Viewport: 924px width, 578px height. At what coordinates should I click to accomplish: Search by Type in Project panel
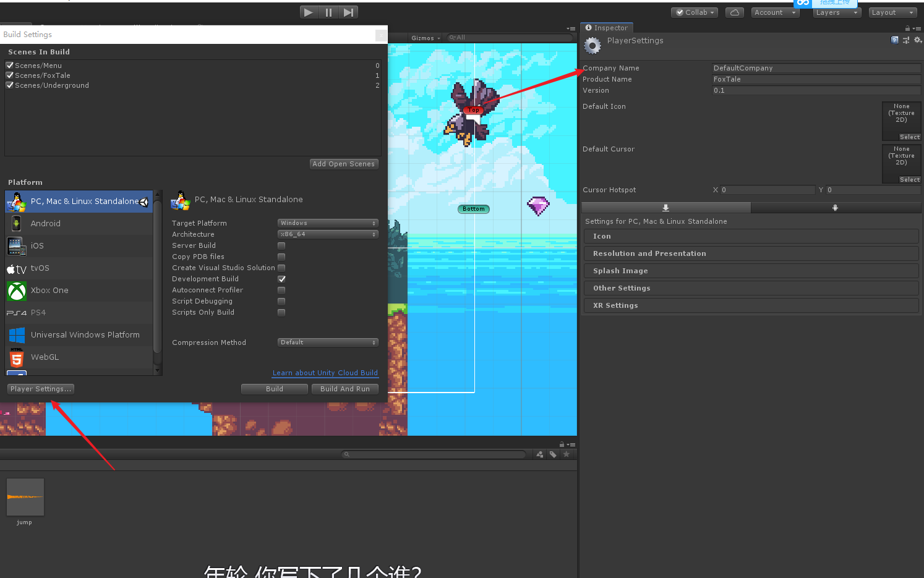click(x=540, y=454)
